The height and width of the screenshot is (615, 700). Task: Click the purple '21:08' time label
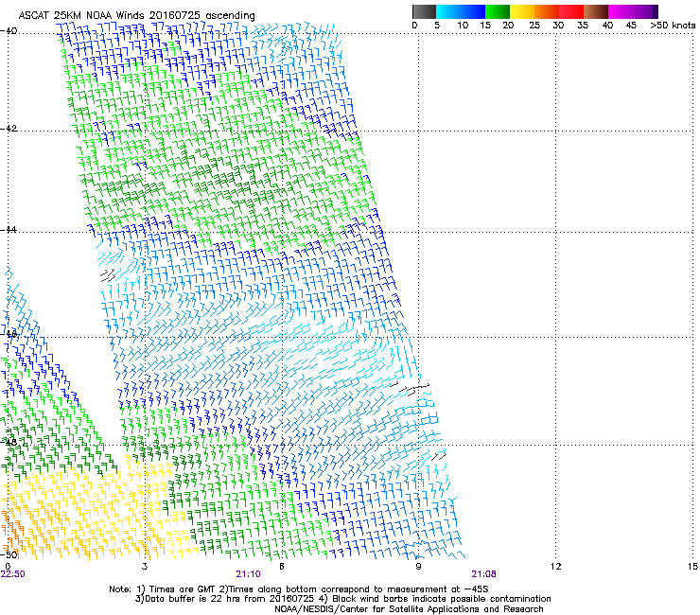484,574
